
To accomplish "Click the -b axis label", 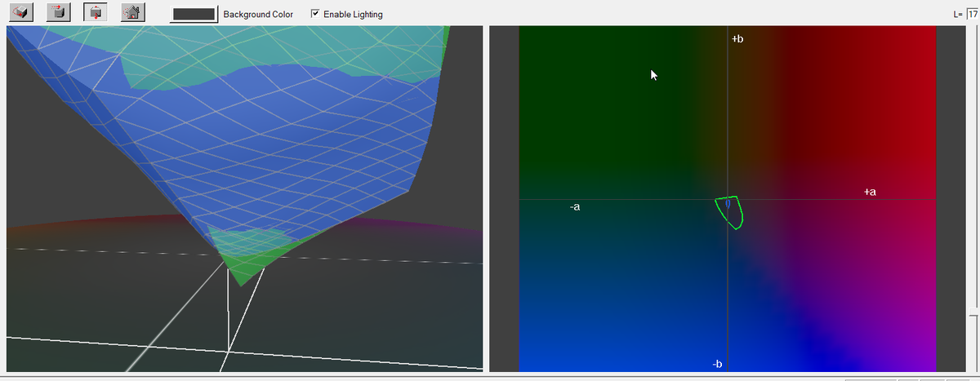I will coord(716,363).
